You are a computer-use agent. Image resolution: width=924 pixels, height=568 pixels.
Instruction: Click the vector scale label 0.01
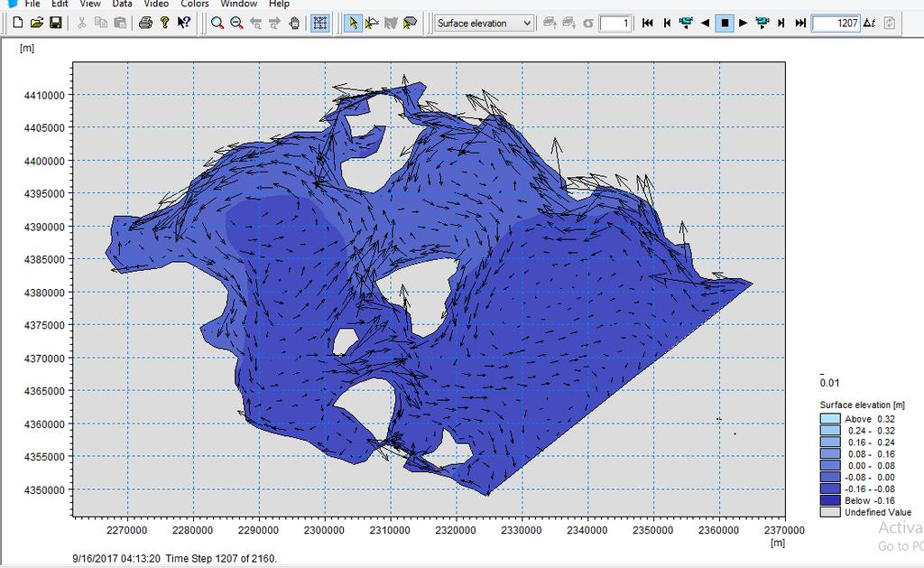pyautogui.click(x=829, y=383)
